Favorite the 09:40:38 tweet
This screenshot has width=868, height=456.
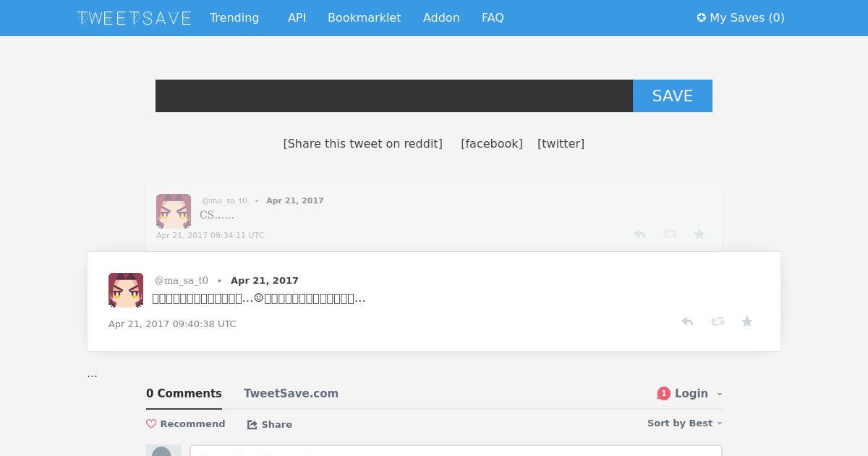click(x=747, y=321)
